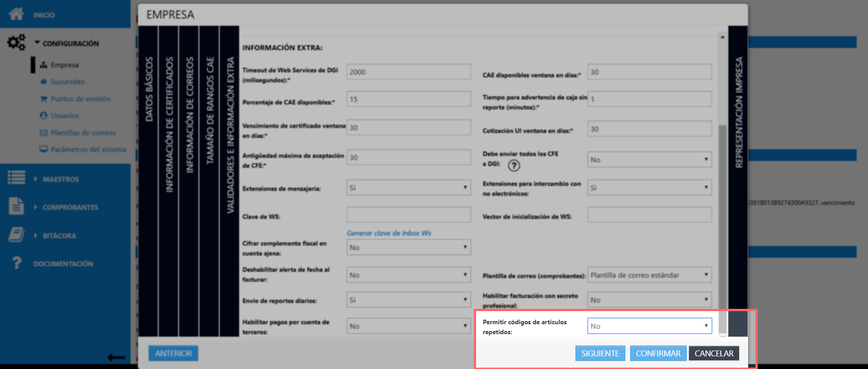The width and height of the screenshot is (868, 369).
Task: Switch to DATOS BÁSICOS vertical tab
Action: tap(149, 90)
